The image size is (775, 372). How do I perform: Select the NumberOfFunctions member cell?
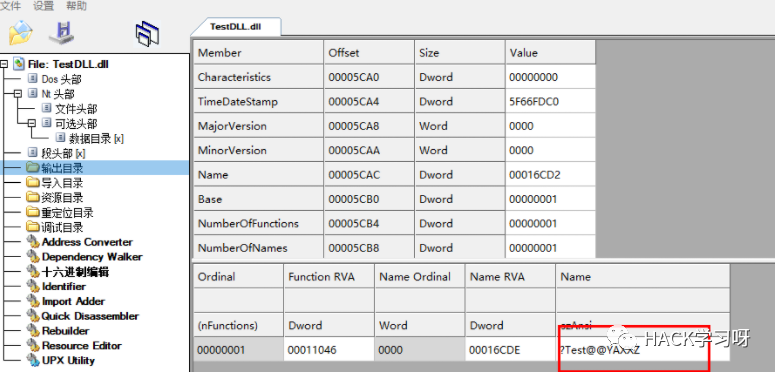(x=258, y=224)
